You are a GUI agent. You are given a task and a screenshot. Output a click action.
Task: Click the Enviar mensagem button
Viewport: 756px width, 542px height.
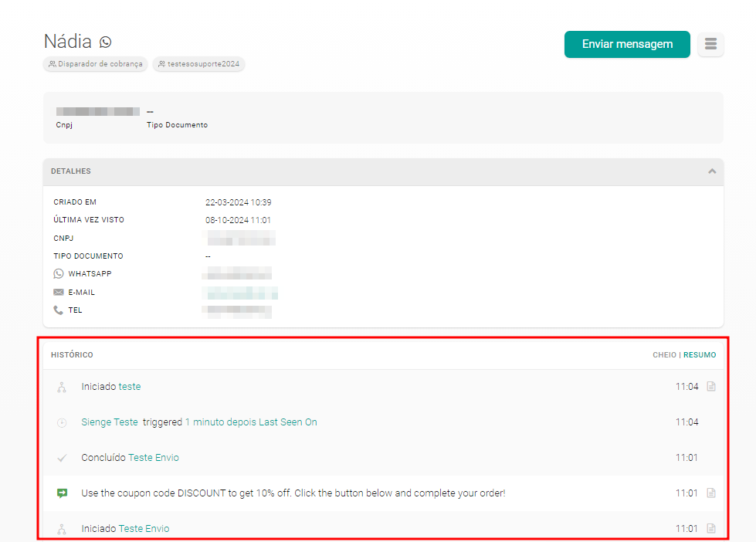tap(626, 44)
